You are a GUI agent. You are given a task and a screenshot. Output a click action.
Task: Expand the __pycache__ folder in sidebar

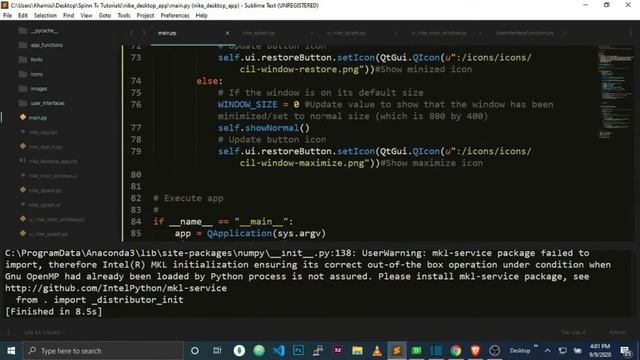[38, 31]
